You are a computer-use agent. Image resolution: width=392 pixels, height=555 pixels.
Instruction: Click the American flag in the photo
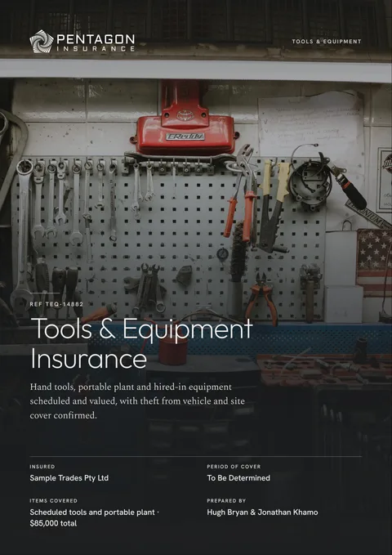pyautogui.click(x=374, y=262)
